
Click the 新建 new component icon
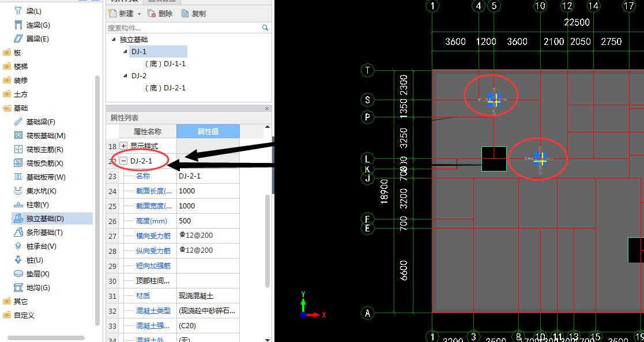point(112,14)
